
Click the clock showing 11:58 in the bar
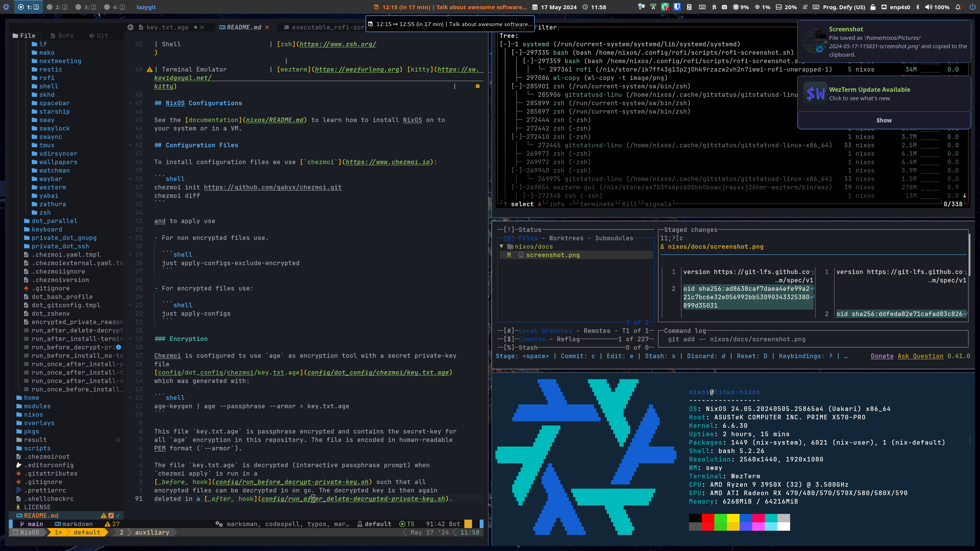coord(595,7)
